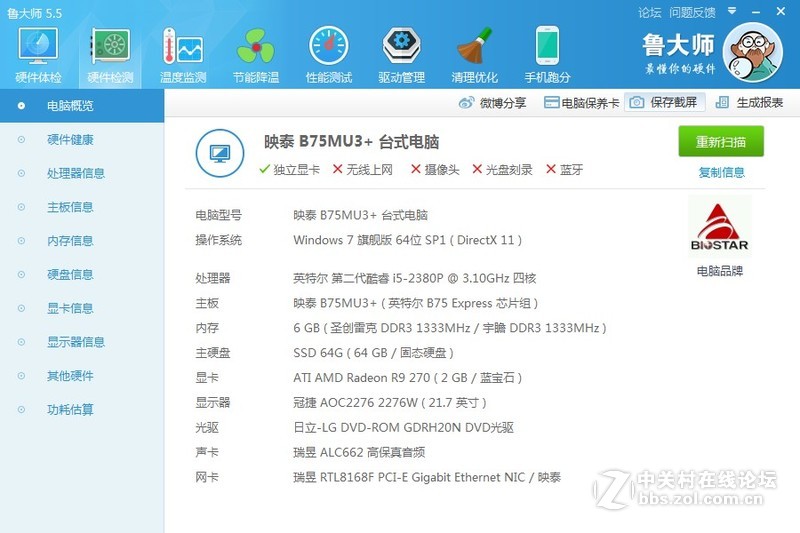Click the 光盘刻录 status indicator
The height and width of the screenshot is (533, 800).
click(x=502, y=169)
